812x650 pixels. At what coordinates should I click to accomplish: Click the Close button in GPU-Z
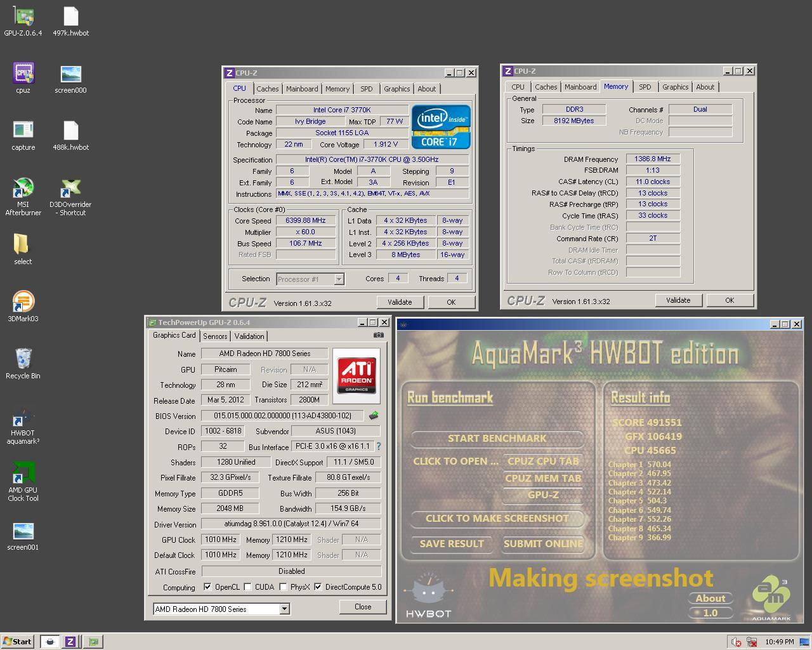tap(363, 607)
